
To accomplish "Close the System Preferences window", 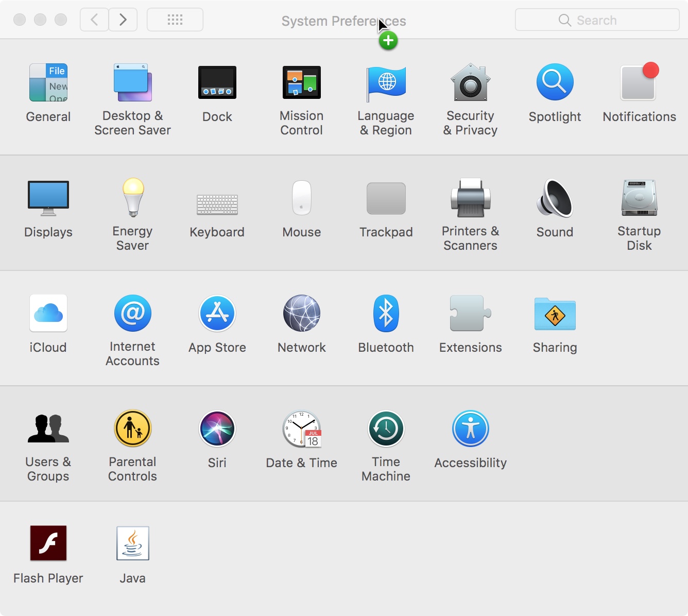I will pos(20,20).
